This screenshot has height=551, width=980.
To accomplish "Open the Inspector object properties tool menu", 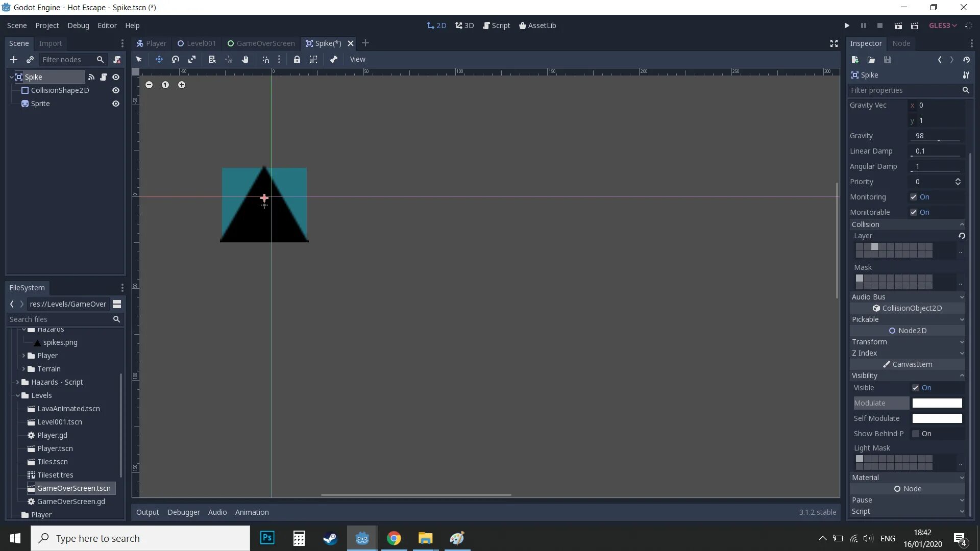I will pos(966,75).
